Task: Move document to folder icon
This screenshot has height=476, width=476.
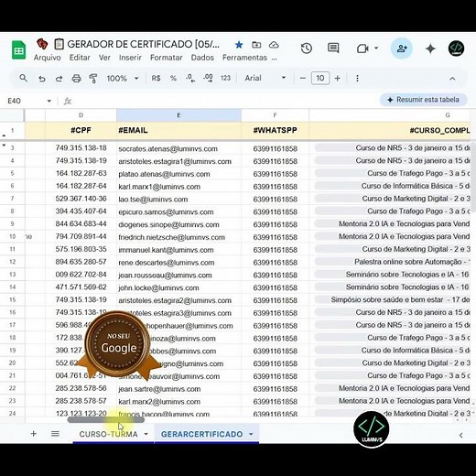Action: coord(256,45)
